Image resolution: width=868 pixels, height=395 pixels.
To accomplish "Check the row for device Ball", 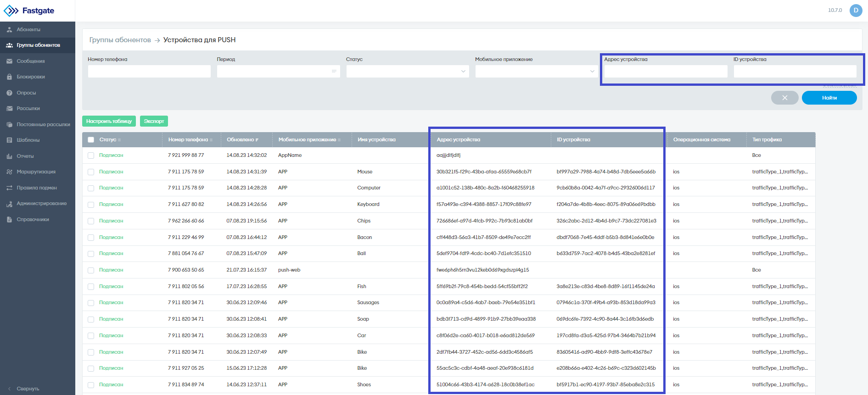I will [91, 254].
